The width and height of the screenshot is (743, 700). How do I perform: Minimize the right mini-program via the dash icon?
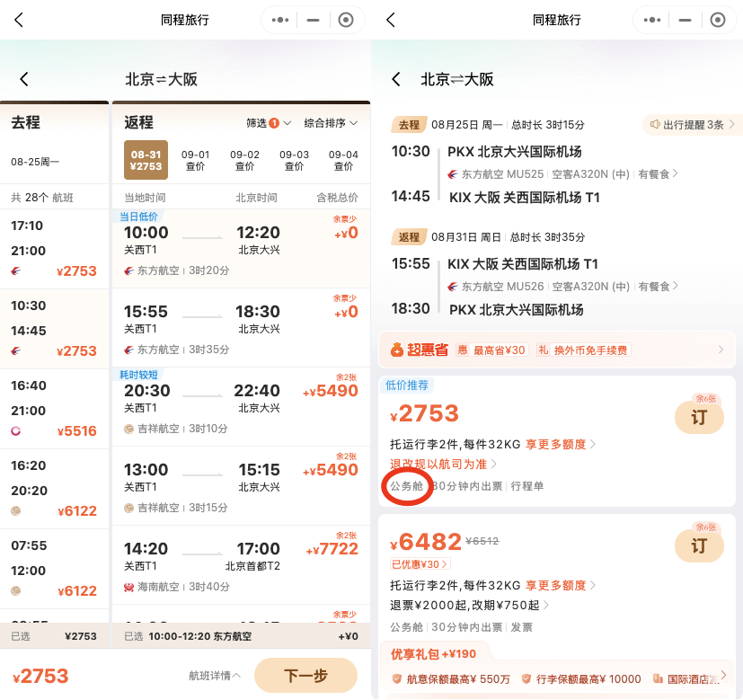[x=685, y=20]
